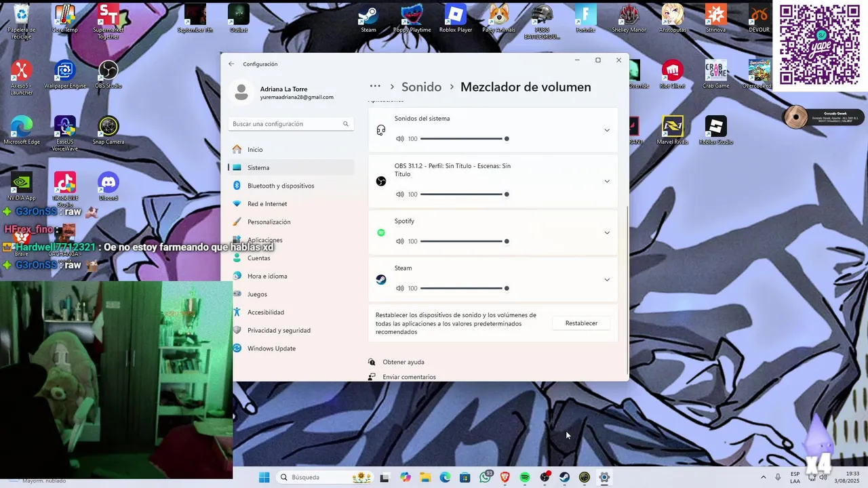This screenshot has height=488, width=868.
Task: Open Privacidad y seguridad settings
Action: pos(291,330)
